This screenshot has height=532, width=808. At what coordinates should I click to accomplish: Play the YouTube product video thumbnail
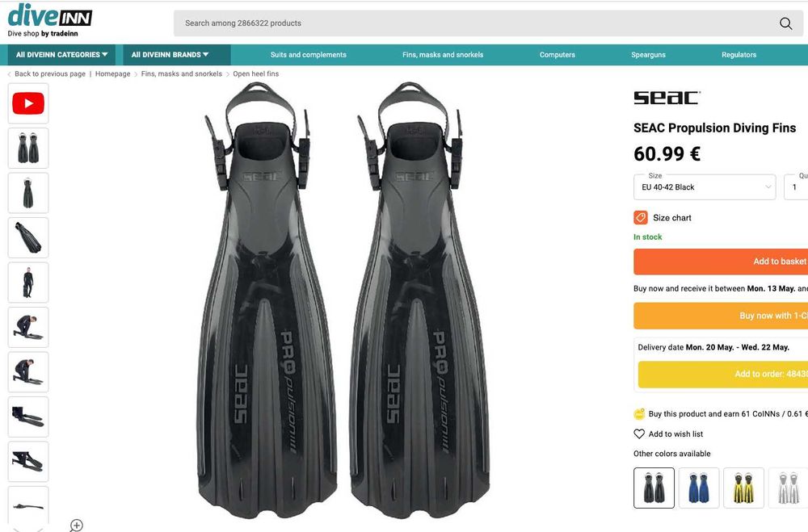click(x=28, y=103)
